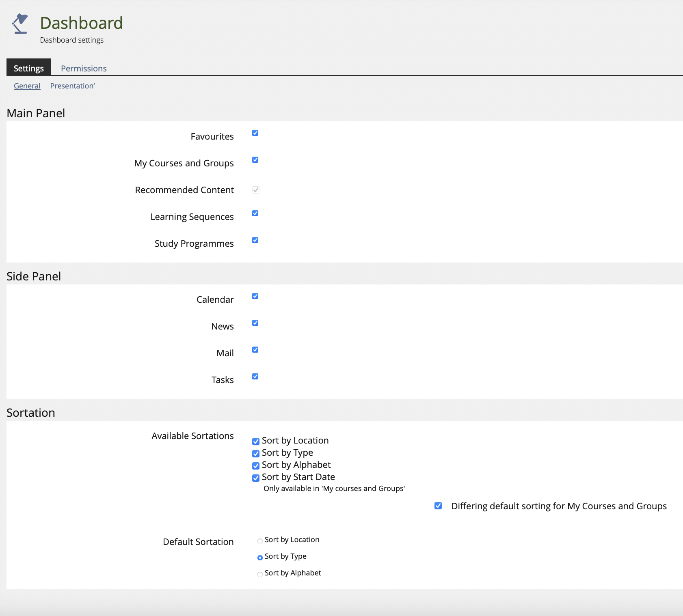Disable the News side panel checkbox

[255, 323]
